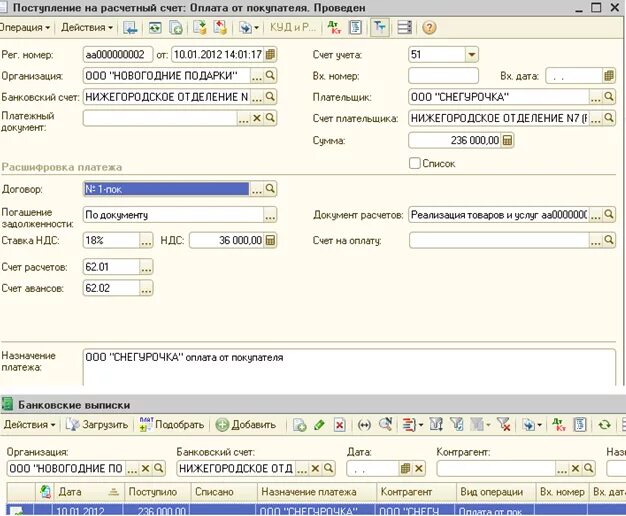Show Дт/Кт postings in Банковские выписки
This screenshot has width=626, height=516.
coord(559,425)
